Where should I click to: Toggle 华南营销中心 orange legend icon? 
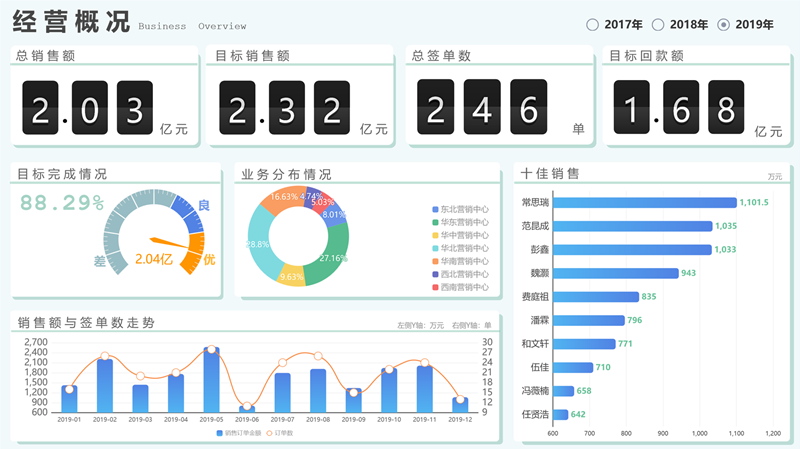[x=433, y=261]
